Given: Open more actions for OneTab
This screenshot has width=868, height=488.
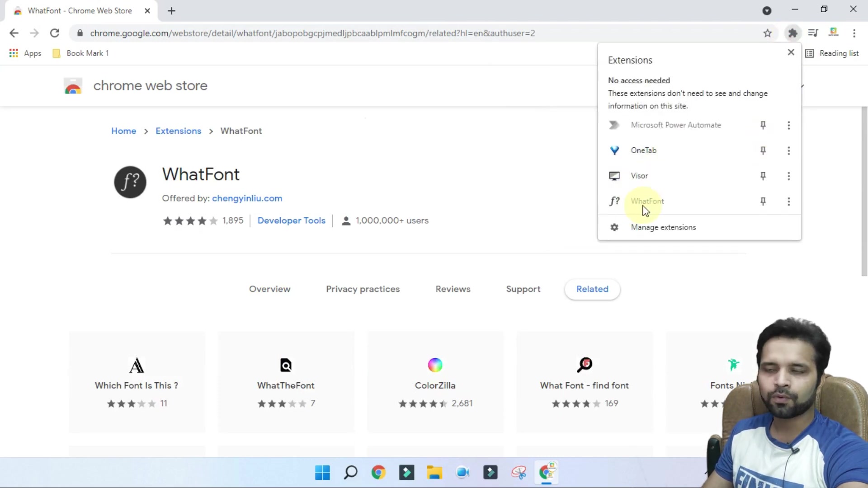Looking at the screenshot, I should (x=788, y=150).
